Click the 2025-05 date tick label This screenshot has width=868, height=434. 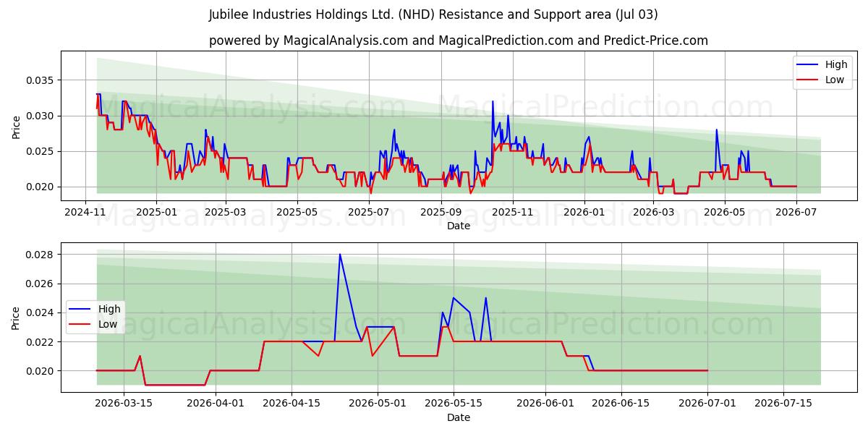297,212
